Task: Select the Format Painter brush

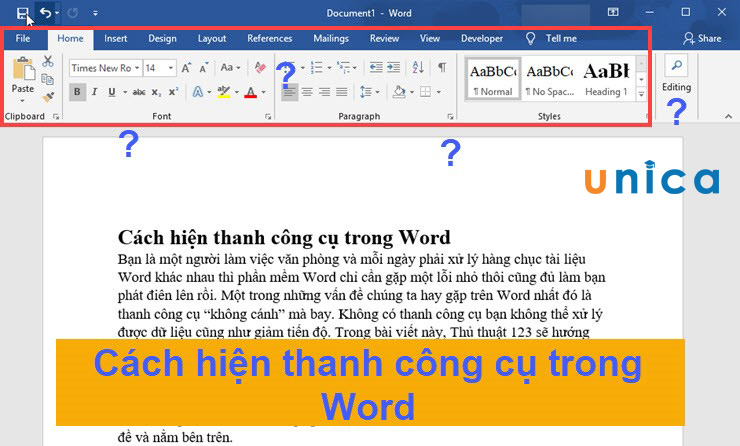Action: pyautogui.click(x=48, y=96)
